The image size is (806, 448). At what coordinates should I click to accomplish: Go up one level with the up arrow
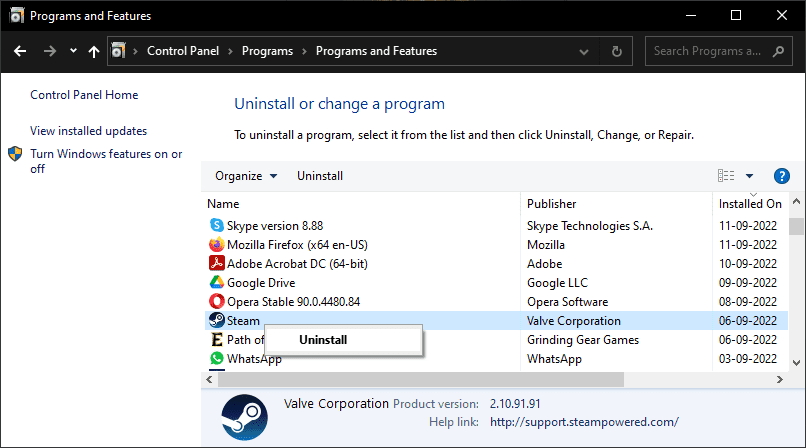[94, 51]
